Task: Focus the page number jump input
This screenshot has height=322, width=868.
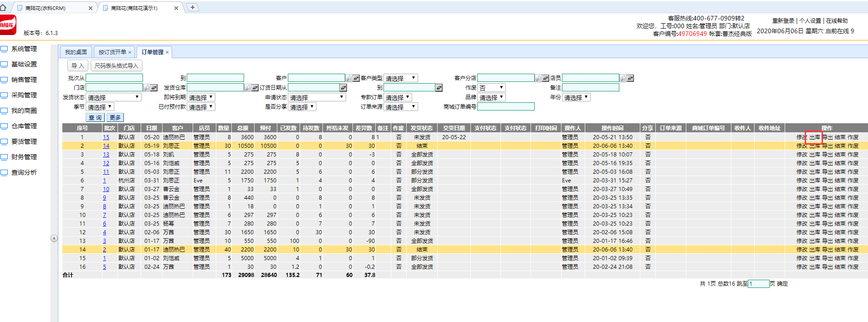Action: pos(759,284)
